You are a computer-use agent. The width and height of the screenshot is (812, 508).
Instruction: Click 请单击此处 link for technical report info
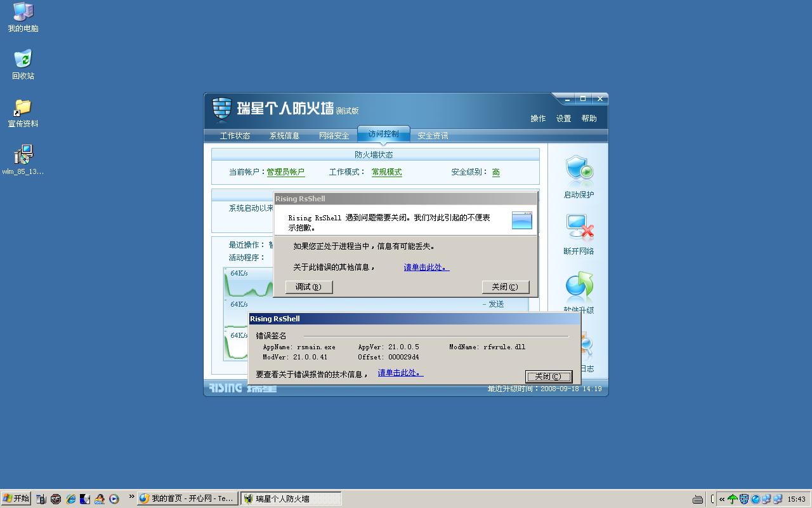[400, 373]
